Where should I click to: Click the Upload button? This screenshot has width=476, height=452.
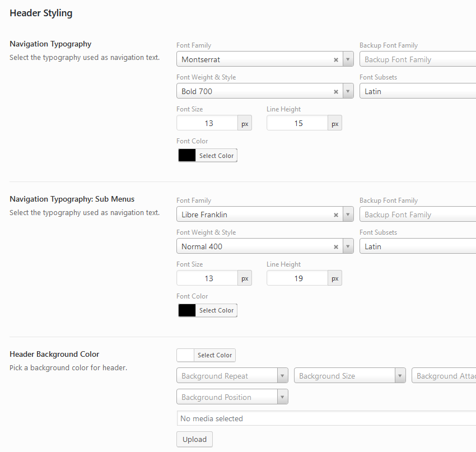[x=194, y=440]
